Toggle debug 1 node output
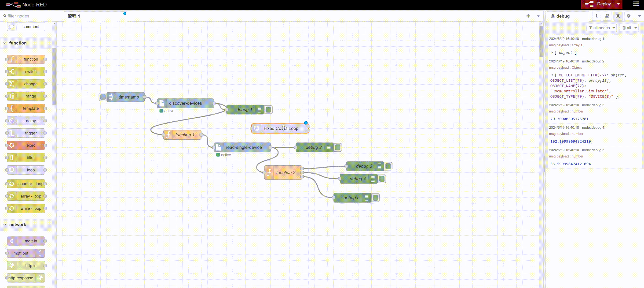 [x=268, y=110]
